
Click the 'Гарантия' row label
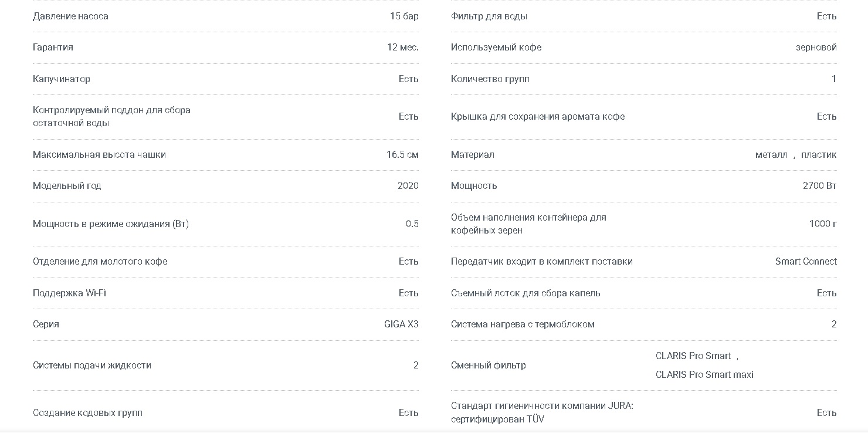coord(53,48)
